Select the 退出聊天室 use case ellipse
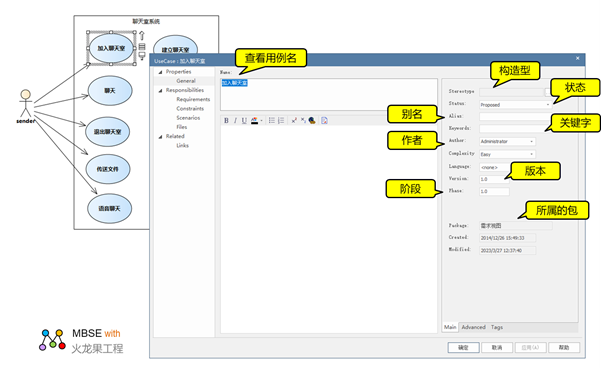This screenshot has width=601, height=368. (108, 131)
